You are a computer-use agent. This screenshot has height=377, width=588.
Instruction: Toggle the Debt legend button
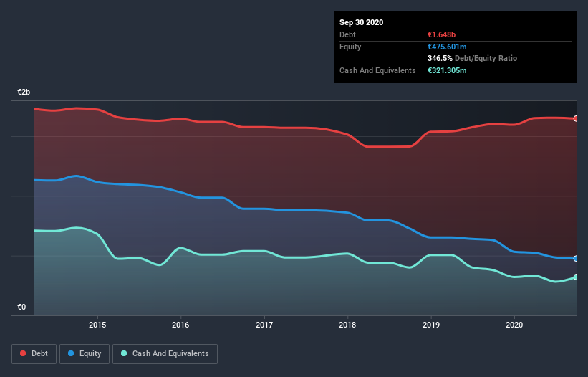click(34, 354)
